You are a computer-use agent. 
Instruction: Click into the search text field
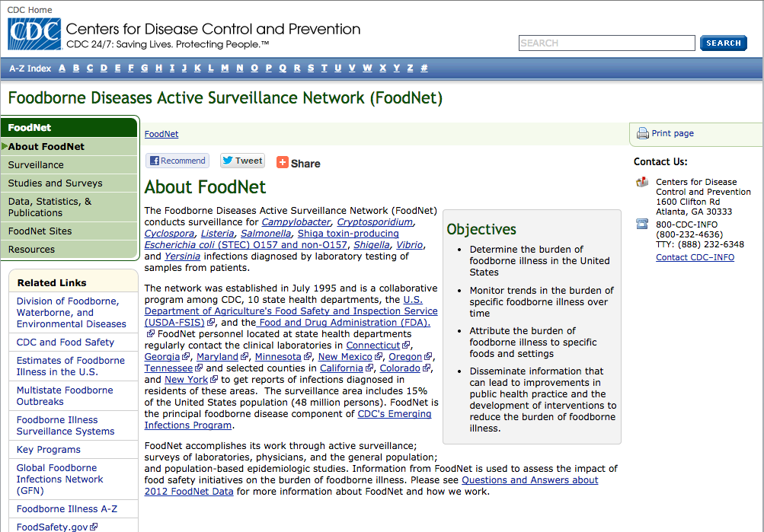coord(606,43)
